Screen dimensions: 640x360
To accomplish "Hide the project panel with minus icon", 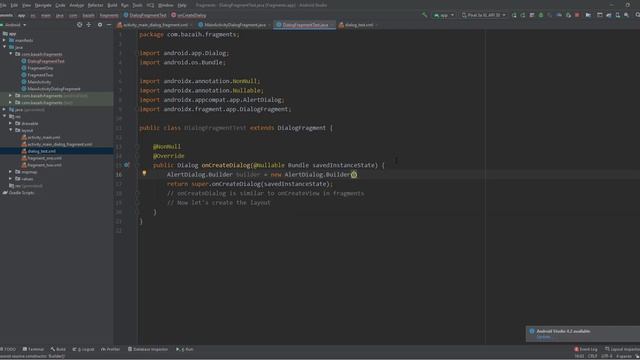I will pyautogui.click(x=109, y=25).
